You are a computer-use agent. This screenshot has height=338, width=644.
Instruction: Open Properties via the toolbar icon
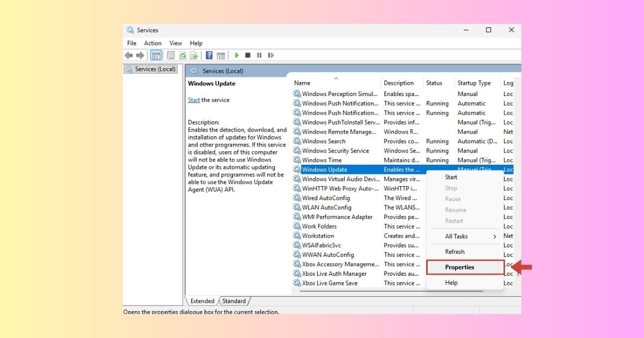coord(171,55)
